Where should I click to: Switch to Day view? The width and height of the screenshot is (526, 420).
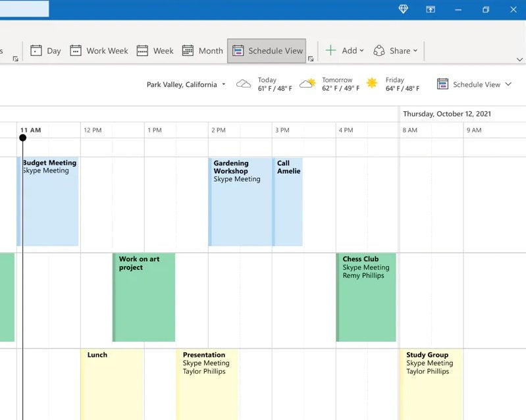45,51
